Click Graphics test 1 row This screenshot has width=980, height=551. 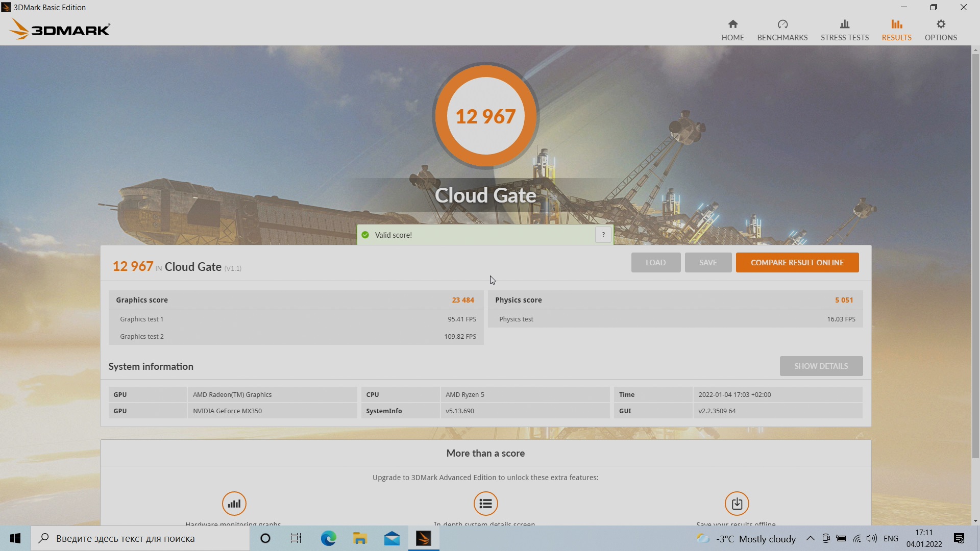(x=296, y=319)
